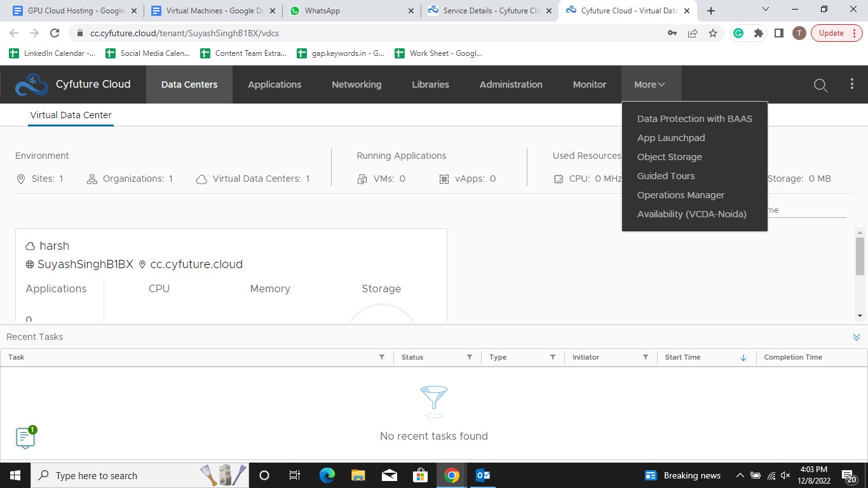
Task: Switch to the Networking tab
Action: coord(356,85)
